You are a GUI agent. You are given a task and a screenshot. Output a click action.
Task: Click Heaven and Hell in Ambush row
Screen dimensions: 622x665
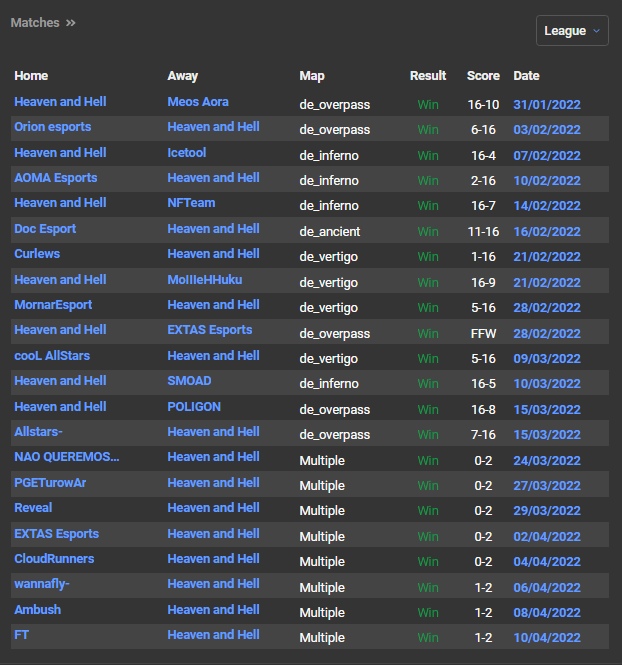pos(213,609)
